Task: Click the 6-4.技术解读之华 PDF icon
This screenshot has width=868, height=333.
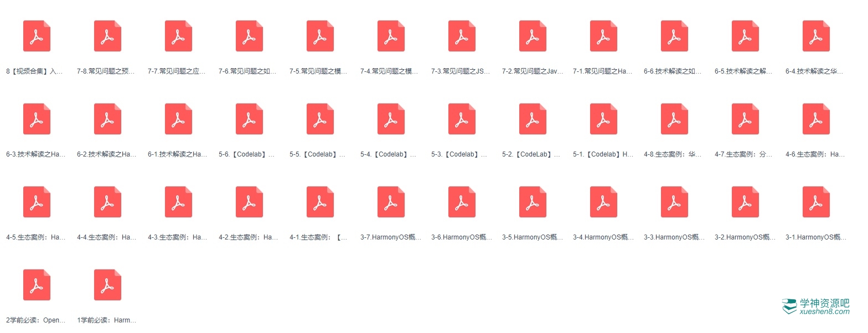Action: pyautogui.click(x=816, y=36)
